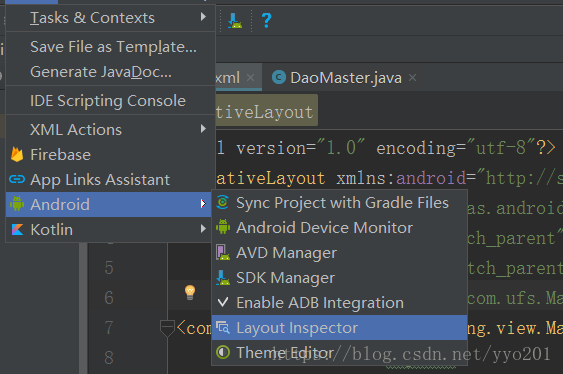Open Theme Editor

click(x=339, y=352)
